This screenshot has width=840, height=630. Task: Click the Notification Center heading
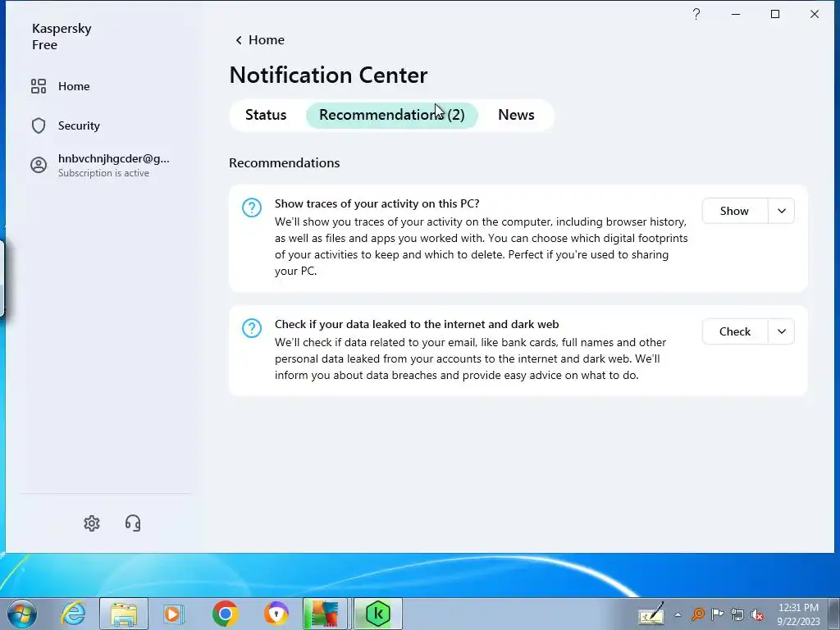coord(328,75)
